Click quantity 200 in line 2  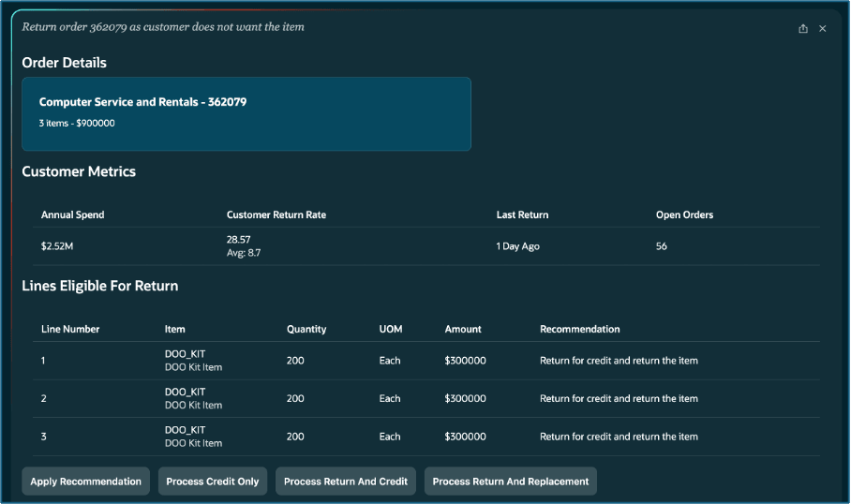click(295, 399)
